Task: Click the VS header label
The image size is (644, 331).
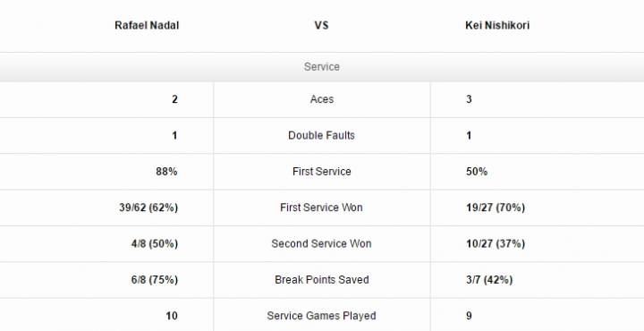Action: 322,25
